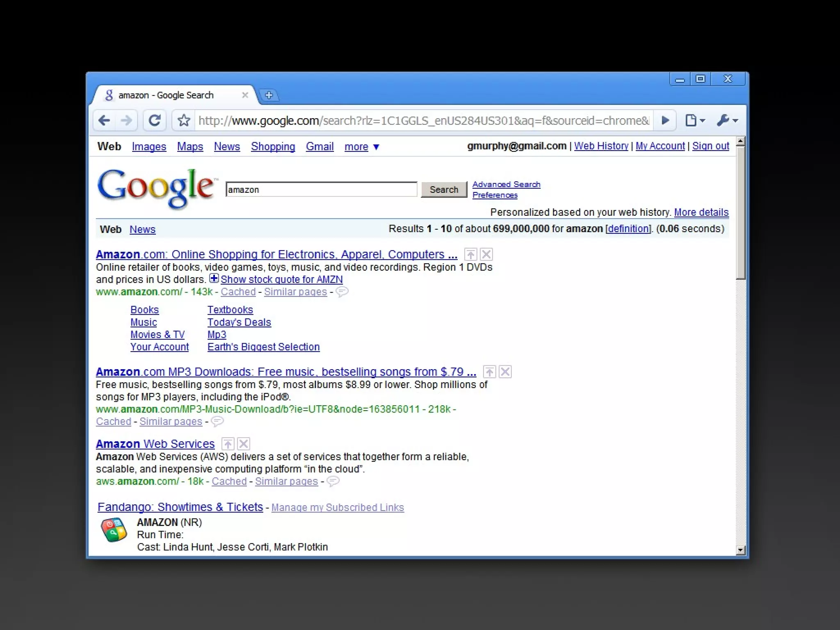Click the reload page icon
Screen dimensions: 840x630
tap(155, 120)
